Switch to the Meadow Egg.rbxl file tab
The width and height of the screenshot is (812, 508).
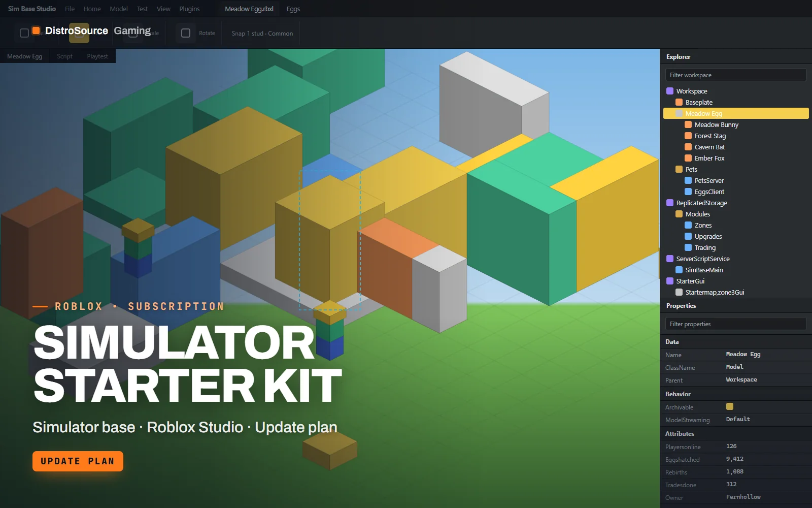coord(249,9)
